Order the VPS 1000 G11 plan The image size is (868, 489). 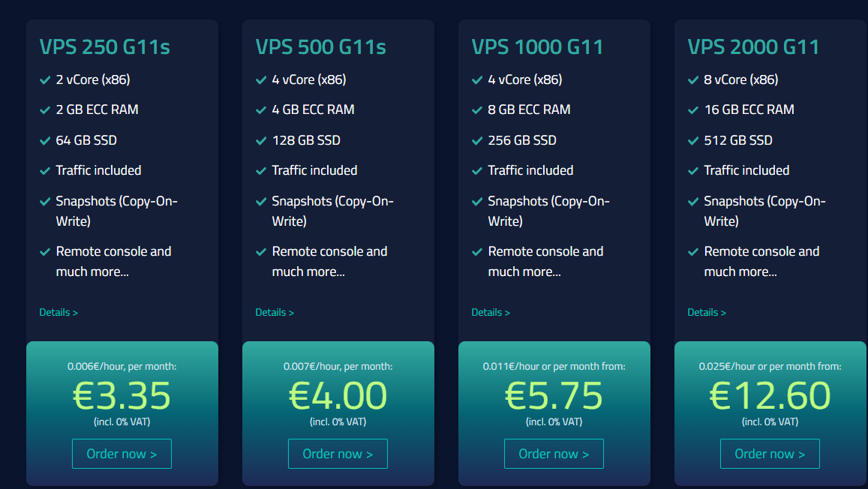pos(554,454)
